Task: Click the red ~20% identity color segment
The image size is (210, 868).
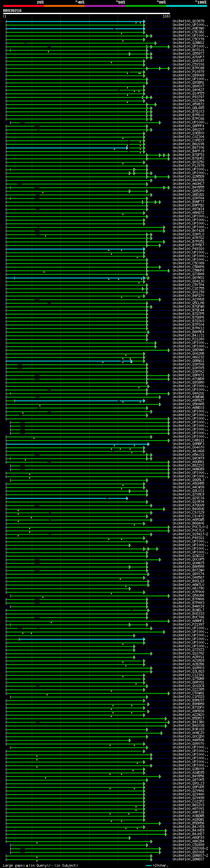Action: (x=24, y=6)
